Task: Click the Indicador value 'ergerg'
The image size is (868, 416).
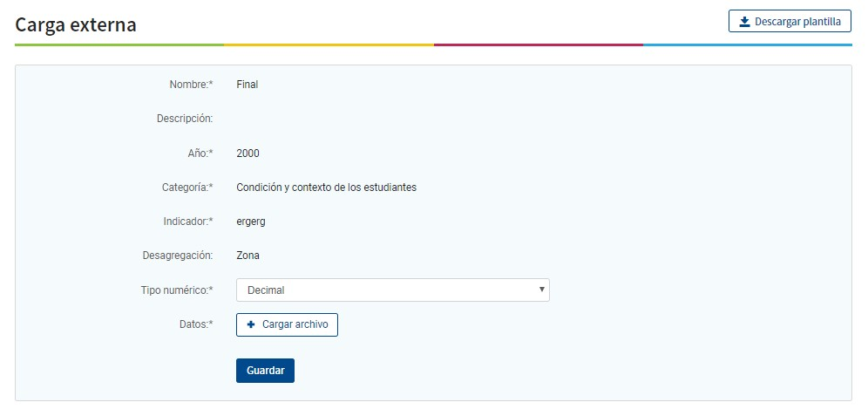Action: point(251,222)
